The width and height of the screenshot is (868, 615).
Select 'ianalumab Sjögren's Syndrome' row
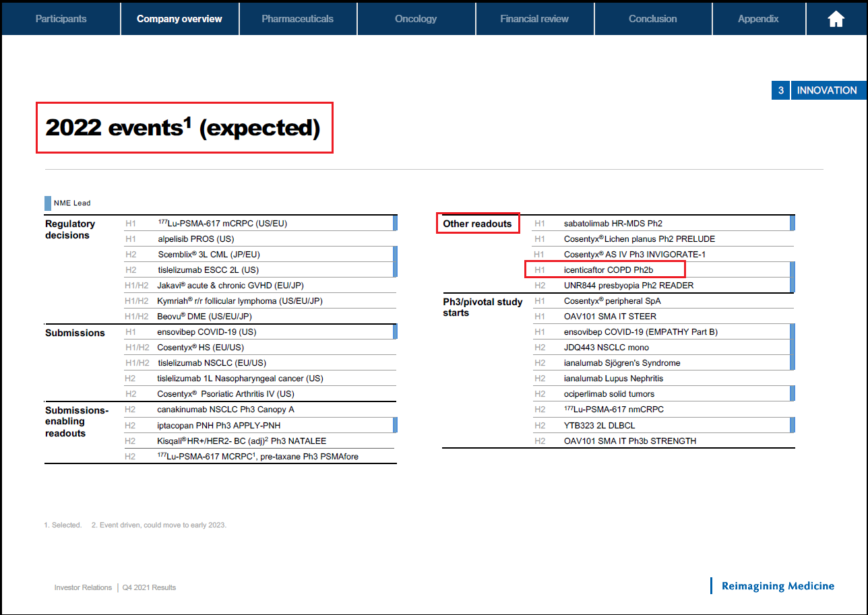[x=663, y=362]
